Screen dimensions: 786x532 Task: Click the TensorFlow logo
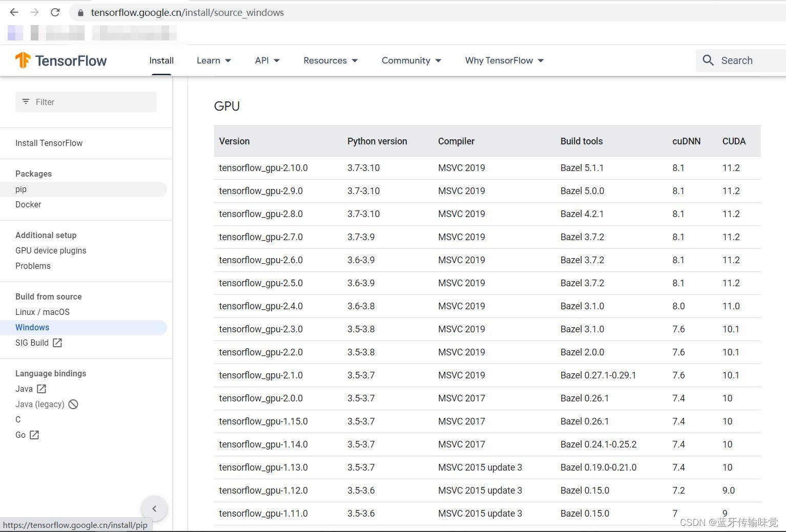click(x=61, y=60)
